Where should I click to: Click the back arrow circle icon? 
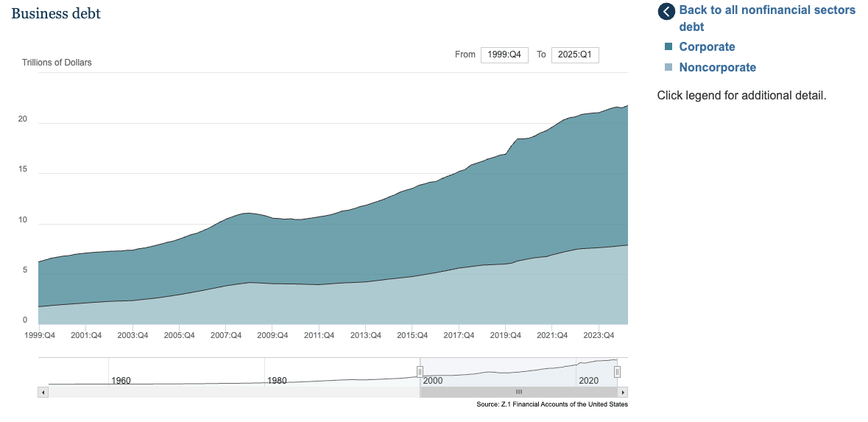[x=666, y=12]
